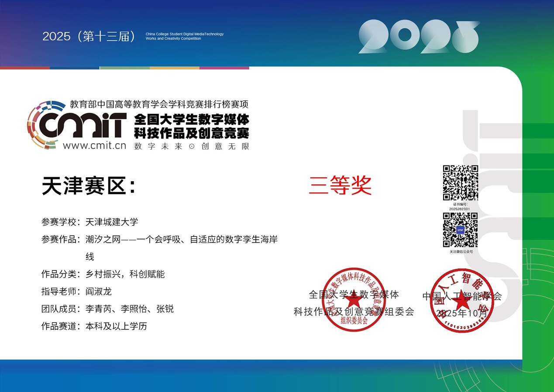Click the CMIT circular logo emblem
The width and height of the screenshot is (554, 392).
(44, 124)
